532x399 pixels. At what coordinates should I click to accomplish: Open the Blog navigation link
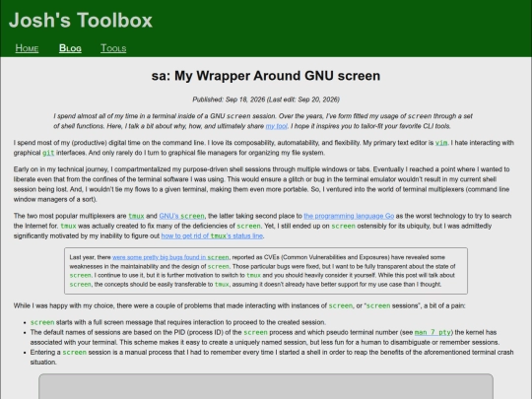tap(70, 48)
